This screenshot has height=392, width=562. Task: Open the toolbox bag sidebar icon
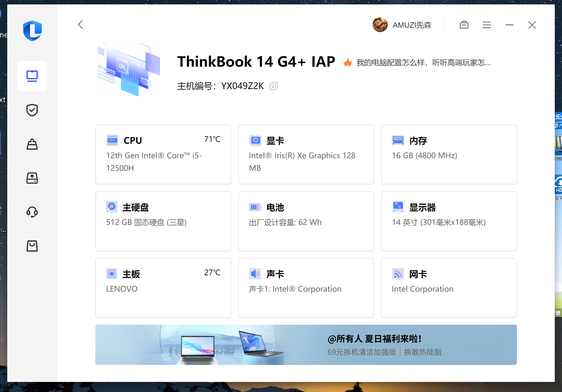click(x=32, y=144)
